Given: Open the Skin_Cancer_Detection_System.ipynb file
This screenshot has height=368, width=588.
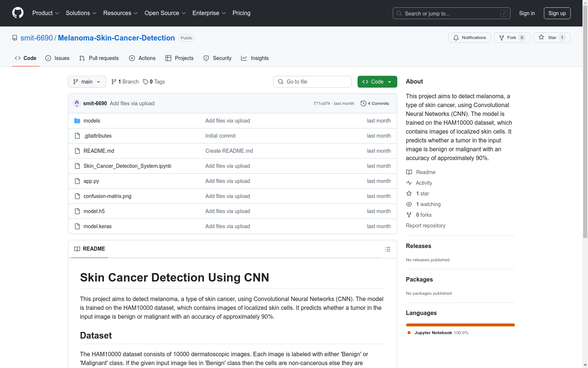Looking at the screenshot, I should click(128, 166).
